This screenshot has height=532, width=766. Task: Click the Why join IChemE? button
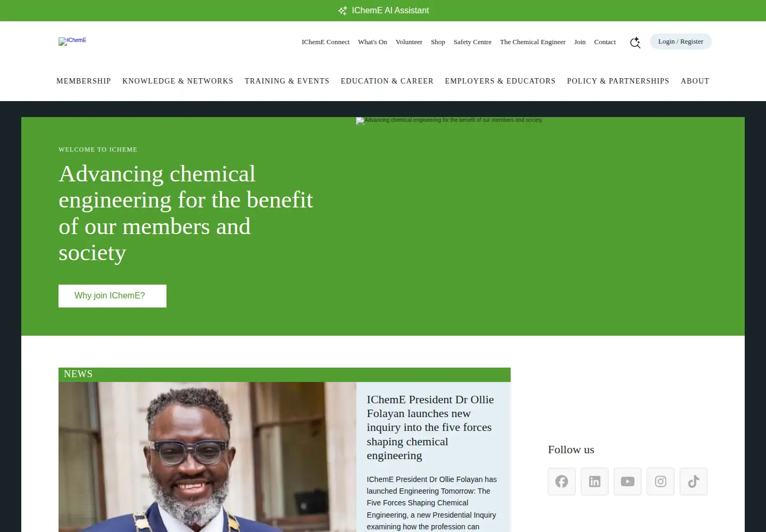point(112,296)
